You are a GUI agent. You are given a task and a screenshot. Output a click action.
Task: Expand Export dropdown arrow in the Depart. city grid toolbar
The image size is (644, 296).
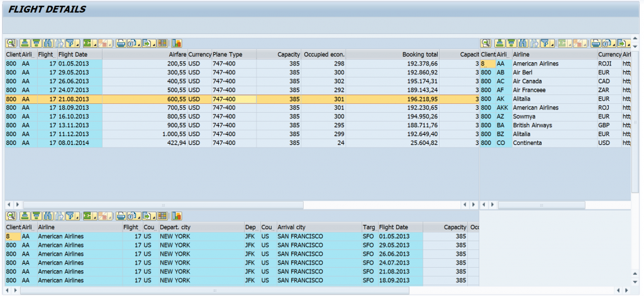[x=153, y=216]
